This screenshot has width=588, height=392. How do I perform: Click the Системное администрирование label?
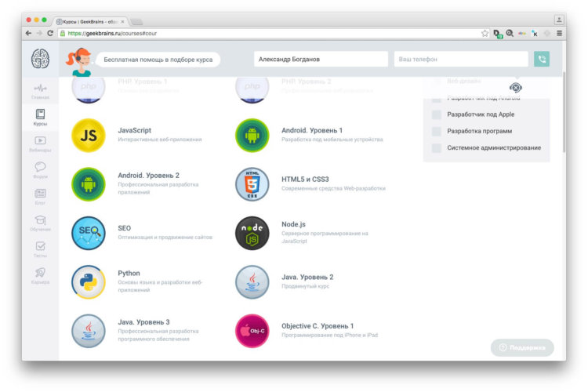(x=494, y=148)
